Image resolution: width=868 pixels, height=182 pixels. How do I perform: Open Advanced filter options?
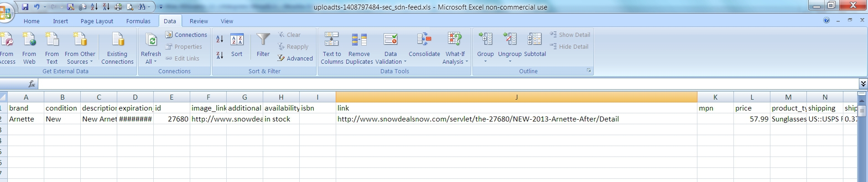tap(295, 58)
